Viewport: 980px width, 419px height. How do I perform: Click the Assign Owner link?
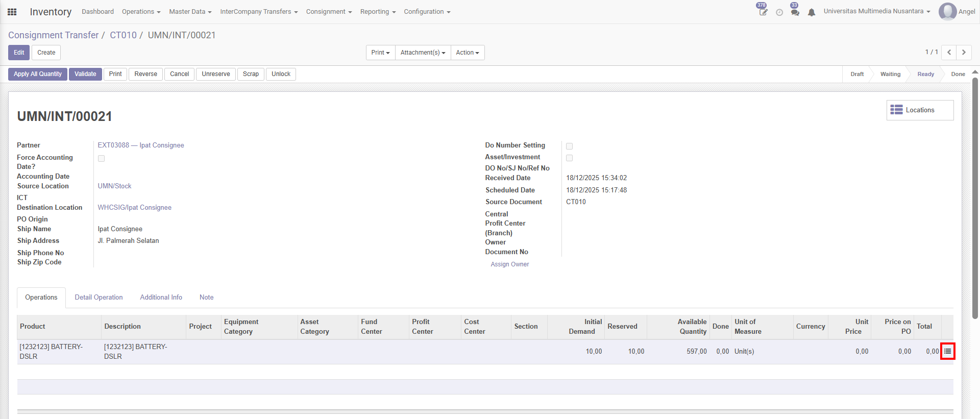click(x=509, y=264)
